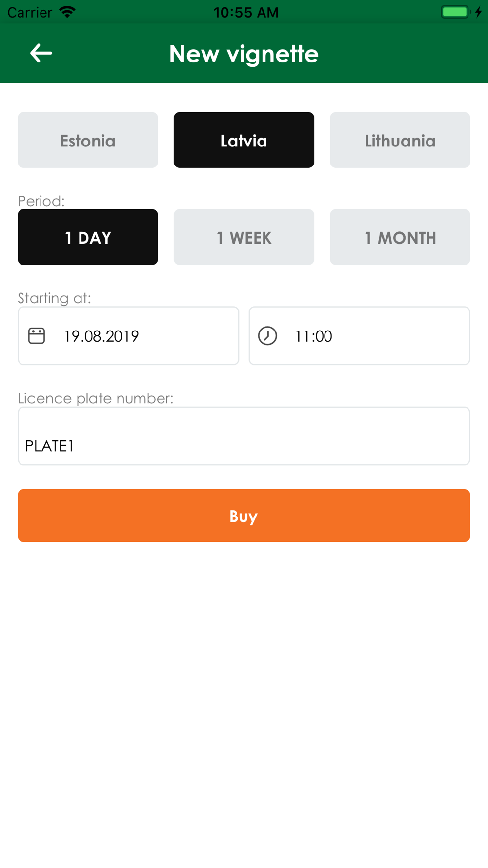Tap the charging bolt icon
The height and width of the screenshot is (868, 488).
click(479, 12)
